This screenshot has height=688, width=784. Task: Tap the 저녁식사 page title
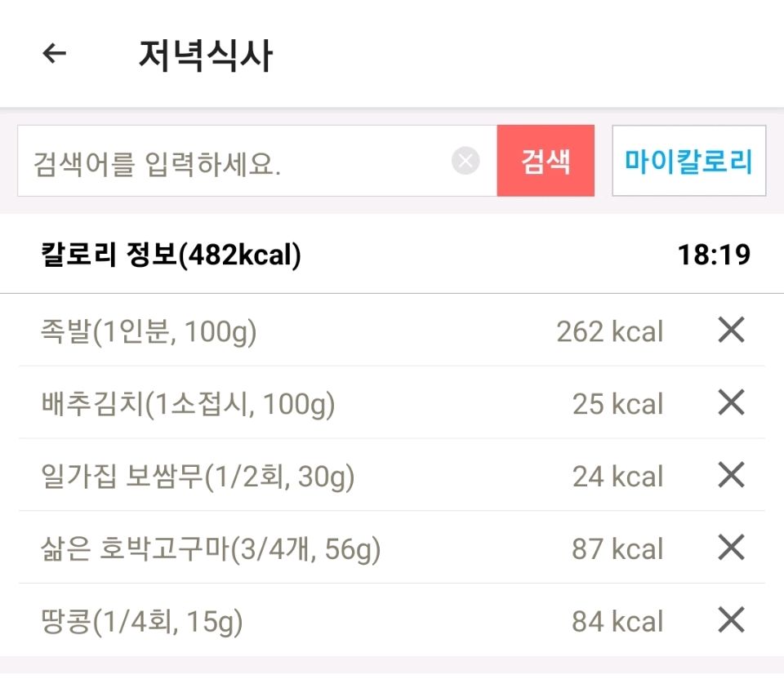click(x=204, y=55)
